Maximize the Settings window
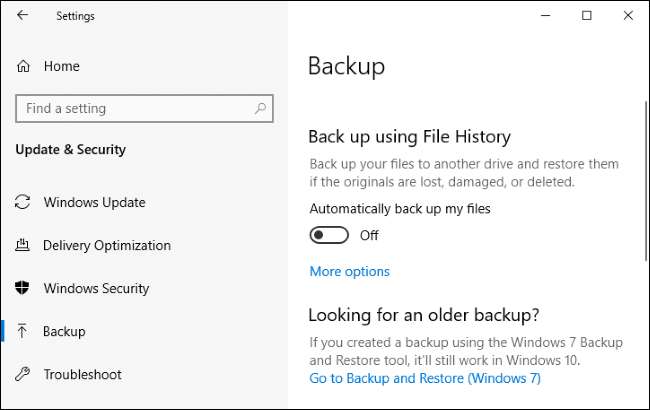 pos(587,15)
